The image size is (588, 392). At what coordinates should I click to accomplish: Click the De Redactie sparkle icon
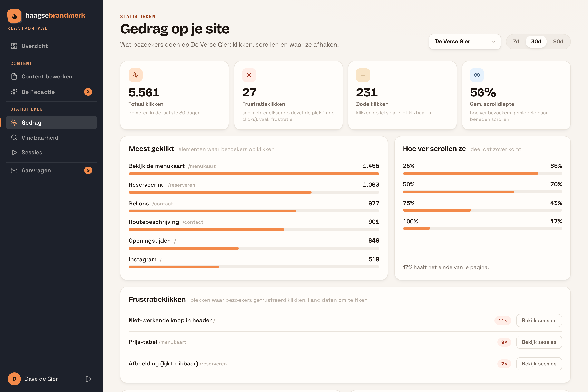coord(14,92)
